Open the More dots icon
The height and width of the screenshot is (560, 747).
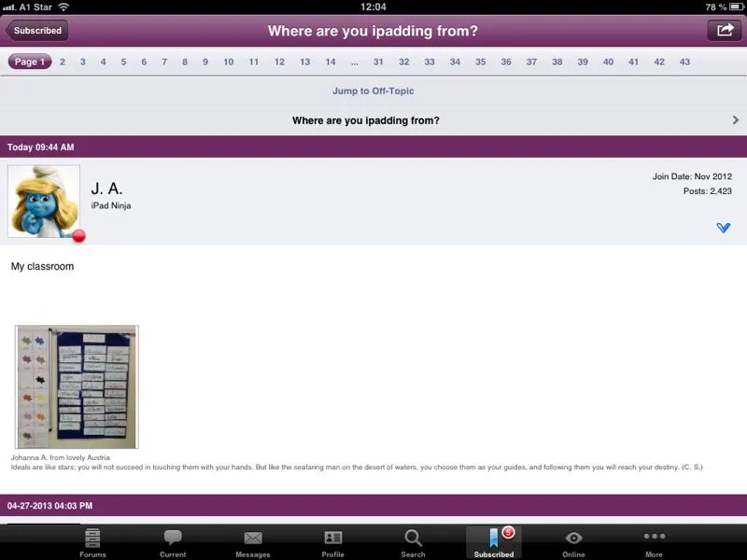[x=654, y=538]
